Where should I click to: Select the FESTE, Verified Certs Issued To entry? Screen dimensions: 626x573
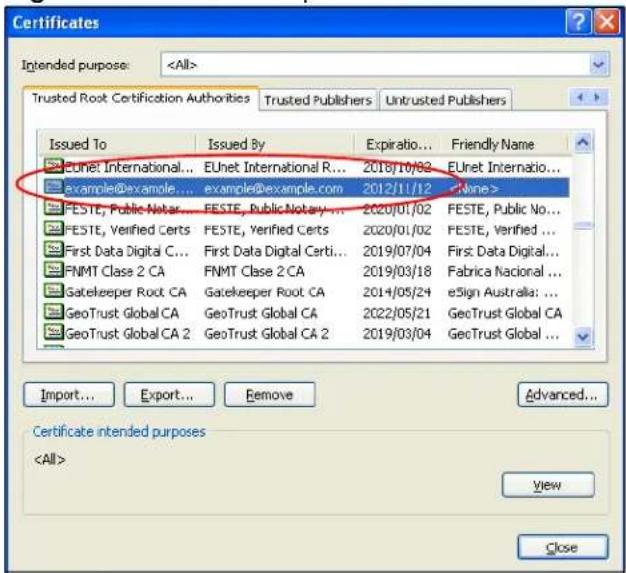click(x=127, y=230)
